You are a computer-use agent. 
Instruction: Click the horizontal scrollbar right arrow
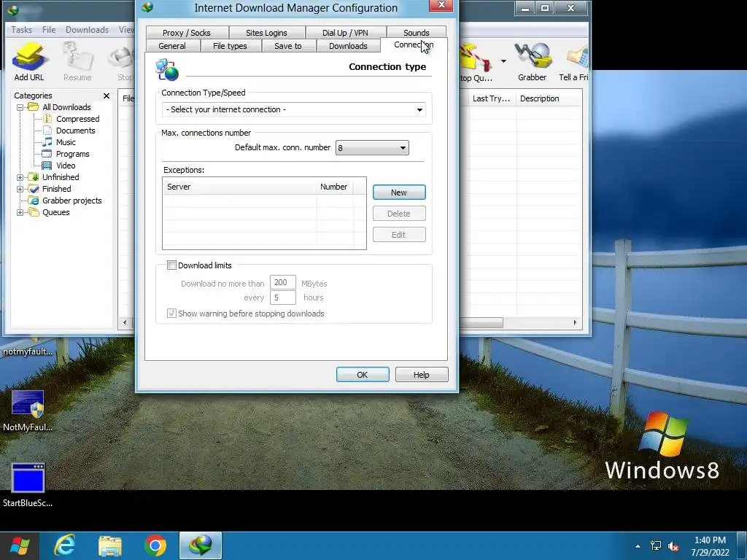click(x=575, y=322)
